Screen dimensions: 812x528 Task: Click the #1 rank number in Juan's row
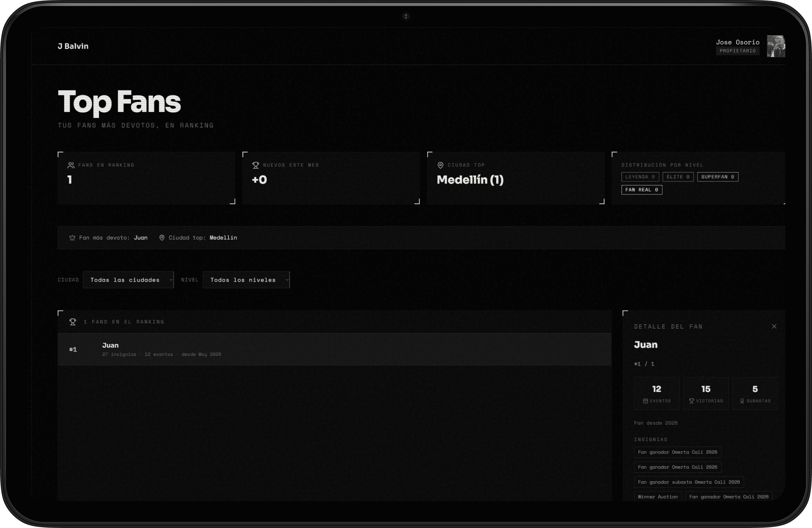click(73, 349)
